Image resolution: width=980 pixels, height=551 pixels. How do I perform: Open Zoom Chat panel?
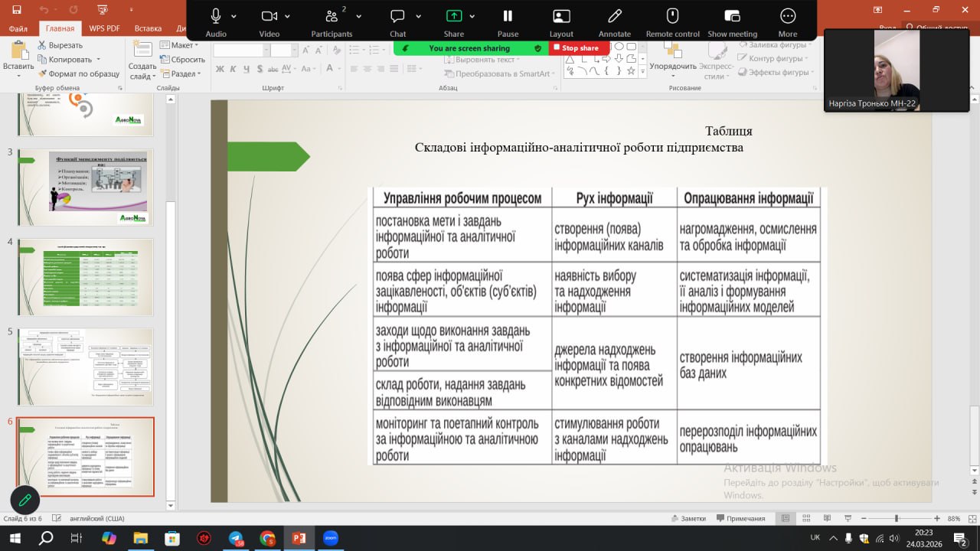pyautogui.click(x=397, y=17)
